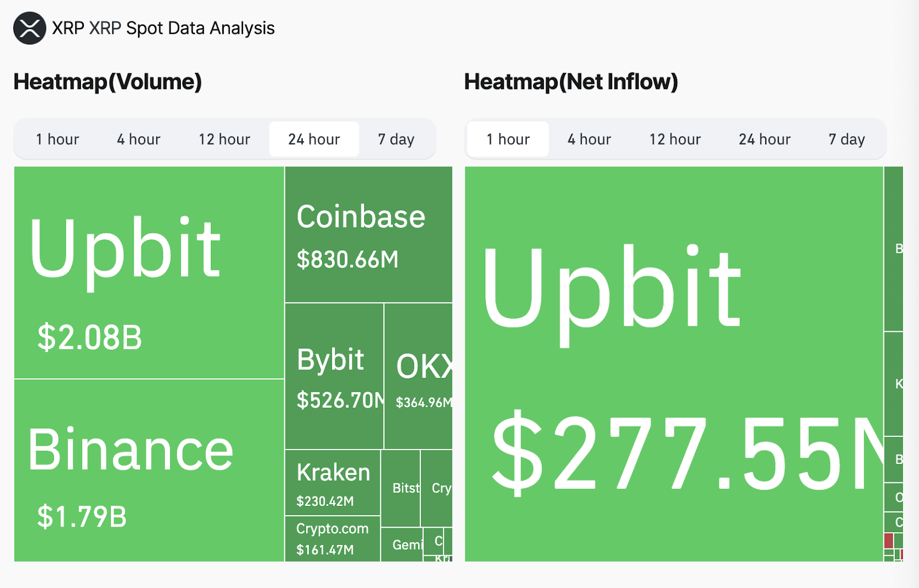Click the Upbit $2.08B volume tile

149,273
